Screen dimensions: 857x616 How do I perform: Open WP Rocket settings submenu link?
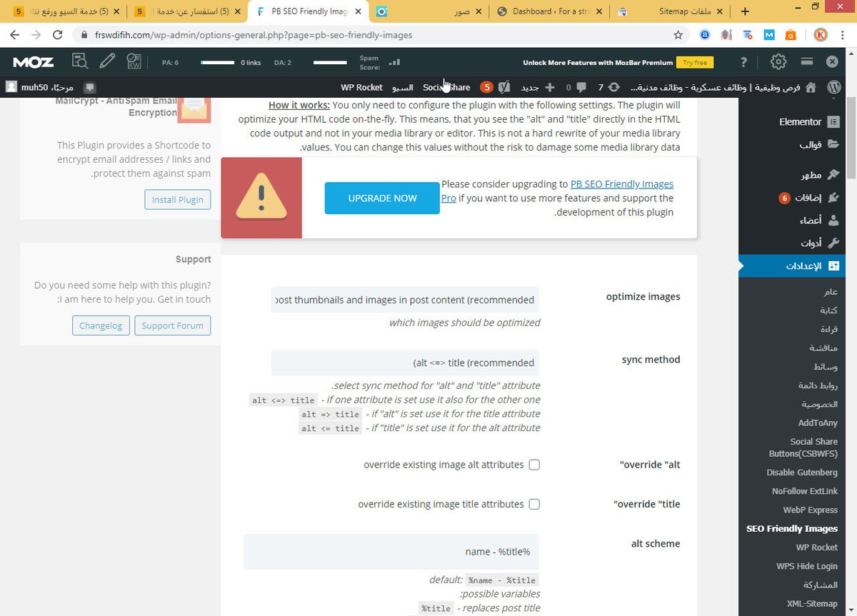(x=816, y=547)
